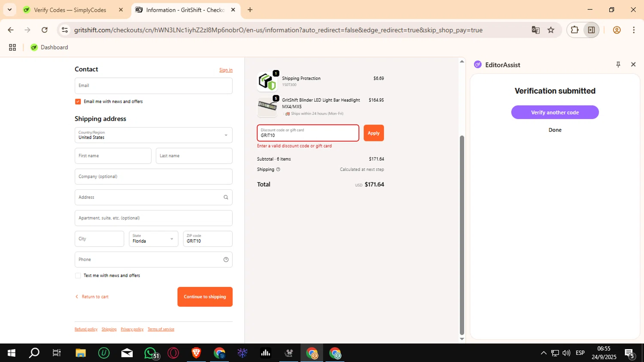Expand the Country/Region dropdown

tap(154, 135)
